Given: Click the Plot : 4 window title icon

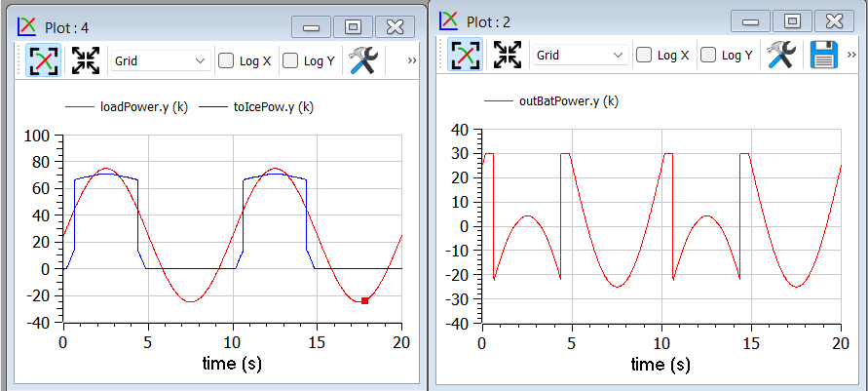Looking at the screenshot, I should pyautogui.click(x=28, y=26).
